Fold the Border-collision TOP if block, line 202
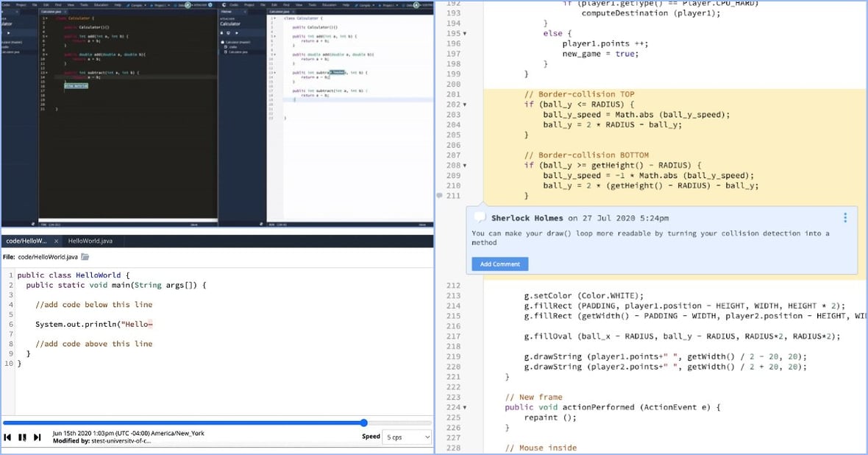Viewport: 868px width, 455px height. point(464,105)
